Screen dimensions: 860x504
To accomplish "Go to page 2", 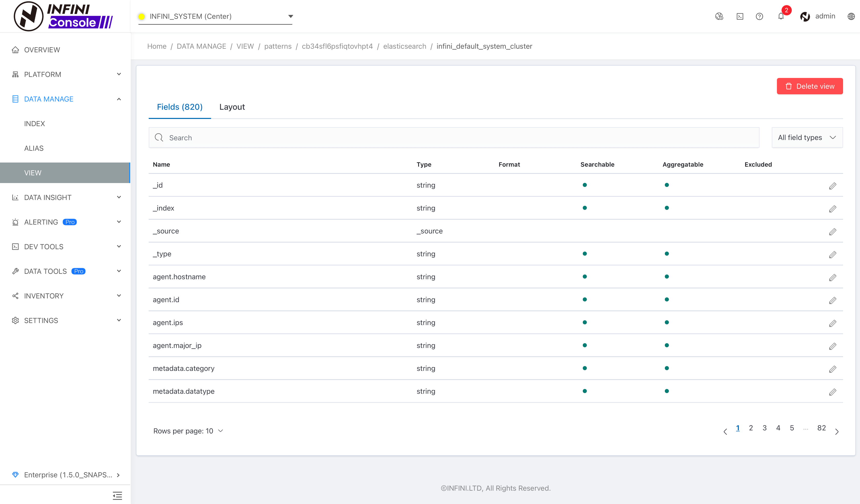I will [x=751, y=428].
